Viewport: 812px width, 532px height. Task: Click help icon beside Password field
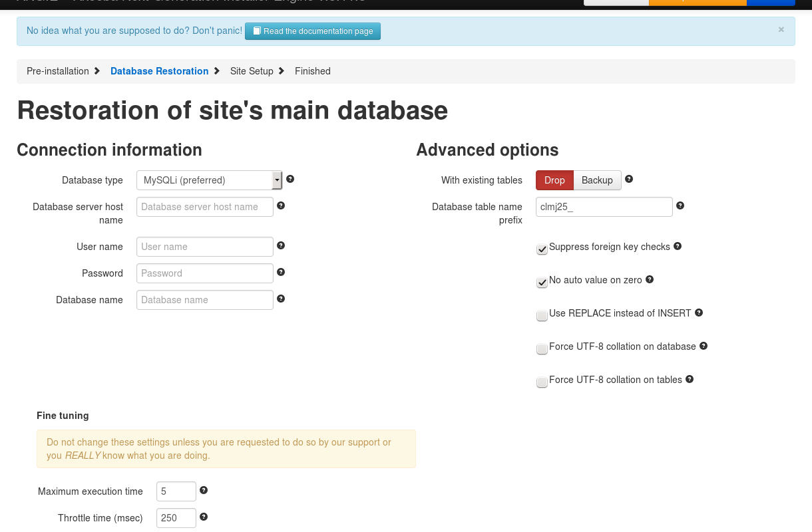[x=281, y=272]
